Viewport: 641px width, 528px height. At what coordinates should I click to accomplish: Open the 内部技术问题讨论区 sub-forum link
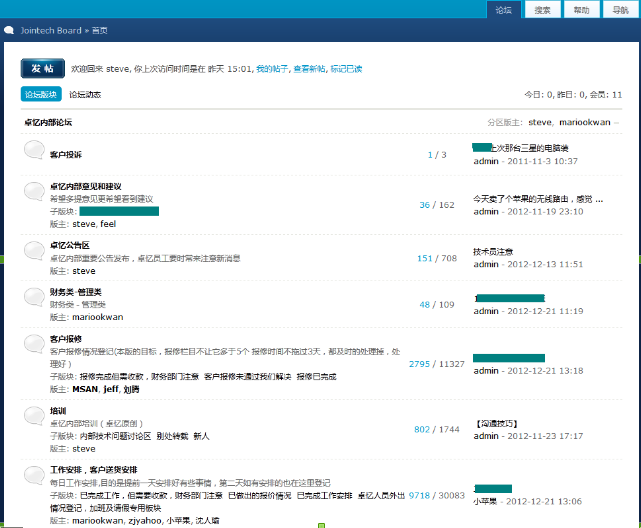(116, 436)
